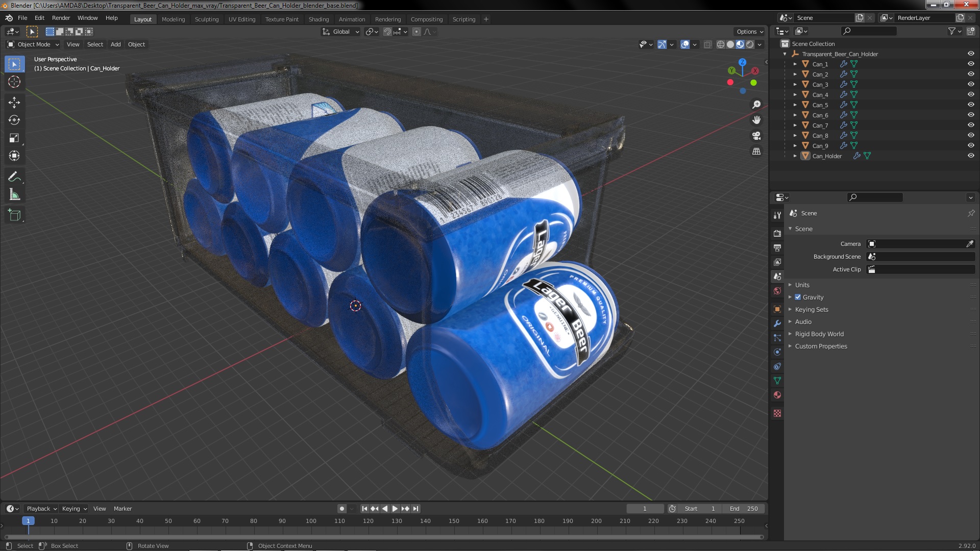Open the Tool properties tab
Image resolution: width=980 pixels, height=551 pixels.
pos(777,215)
